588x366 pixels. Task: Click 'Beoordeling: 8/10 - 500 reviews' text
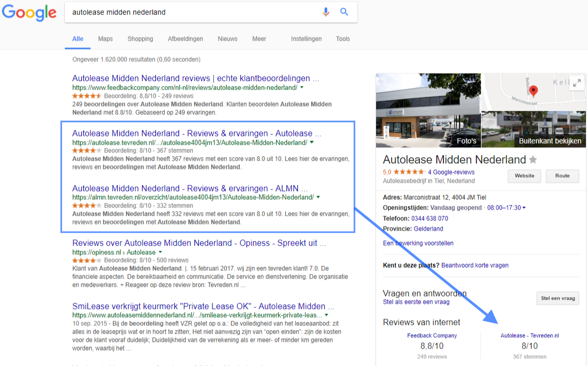click(x=146, y=260)
